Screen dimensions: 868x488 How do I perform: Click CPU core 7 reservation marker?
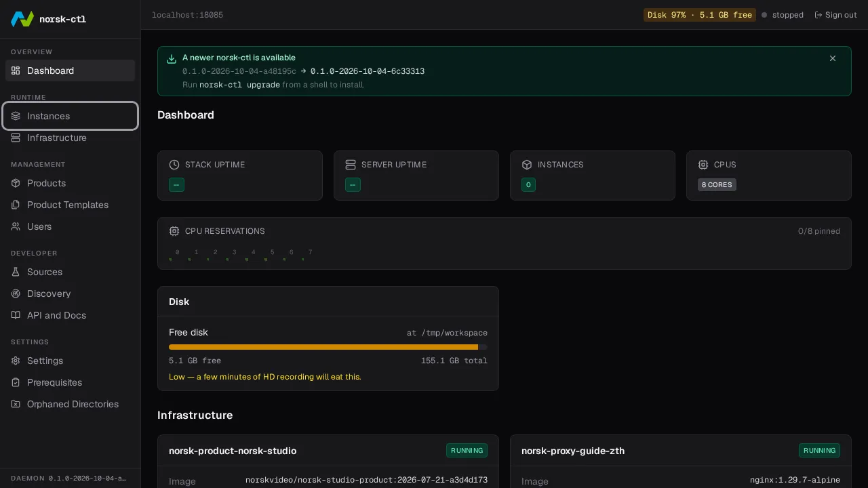pyautogui.click(x=303, y=259)
